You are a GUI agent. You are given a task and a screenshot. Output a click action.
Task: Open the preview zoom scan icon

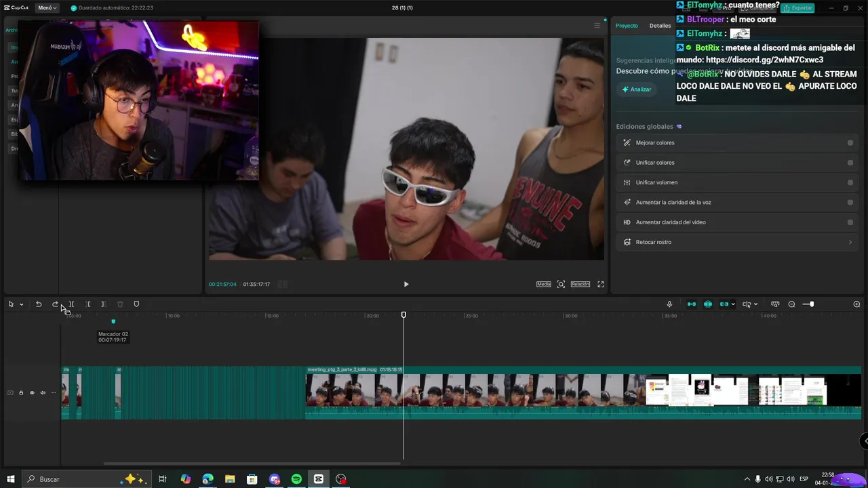(561, 284)
